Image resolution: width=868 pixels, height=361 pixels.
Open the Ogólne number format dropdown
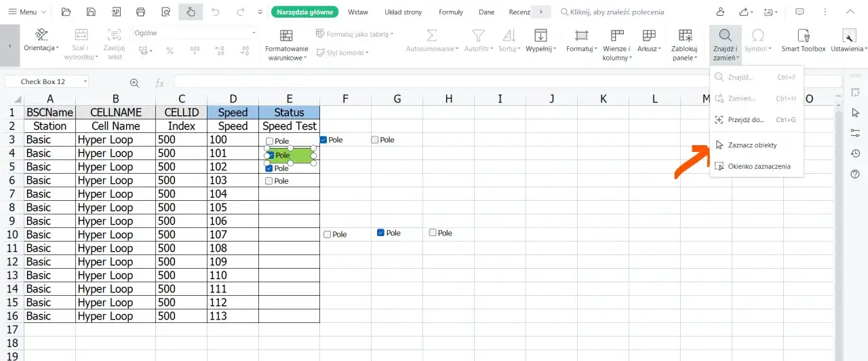pos(254,33)
